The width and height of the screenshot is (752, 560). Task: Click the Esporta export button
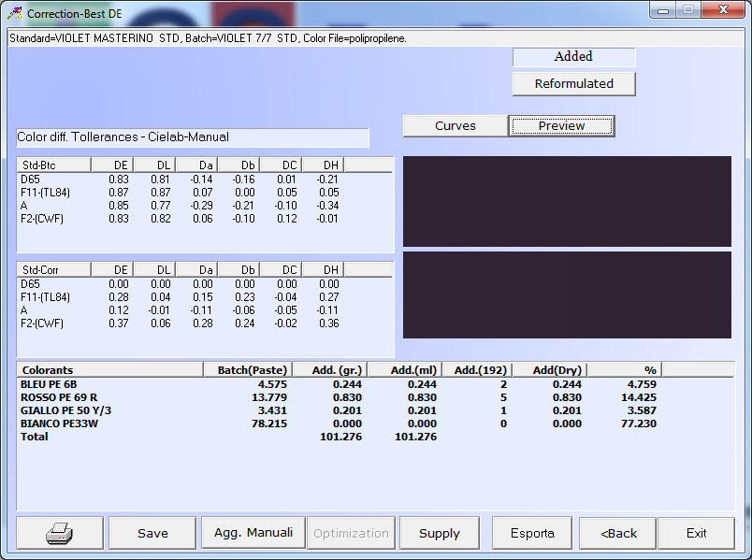pyautogui.click(x=532, y=533)
